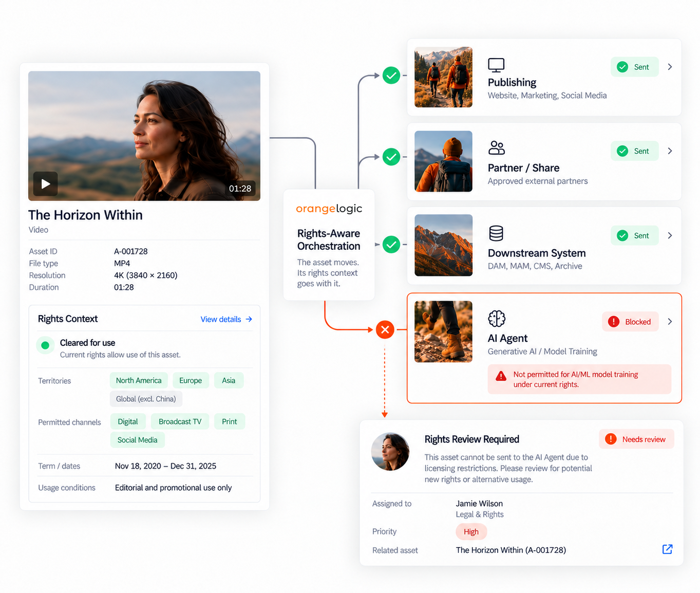700x593 pixels.
Task: Open the AI Agent hiking boots thumbnail
Action: click(443, 331)
